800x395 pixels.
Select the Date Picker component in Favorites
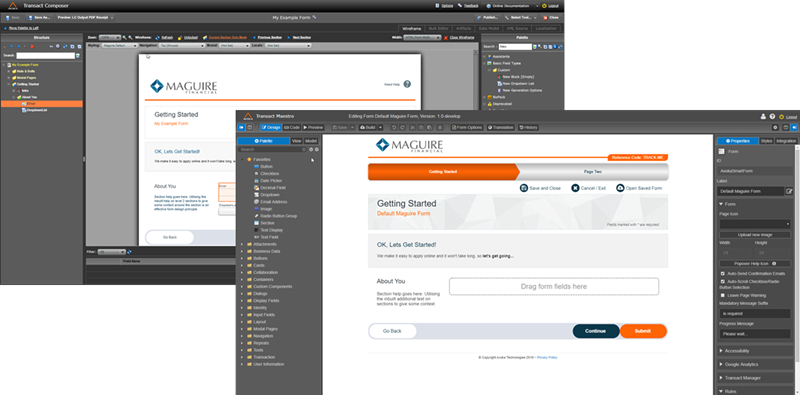coord(271,181)
